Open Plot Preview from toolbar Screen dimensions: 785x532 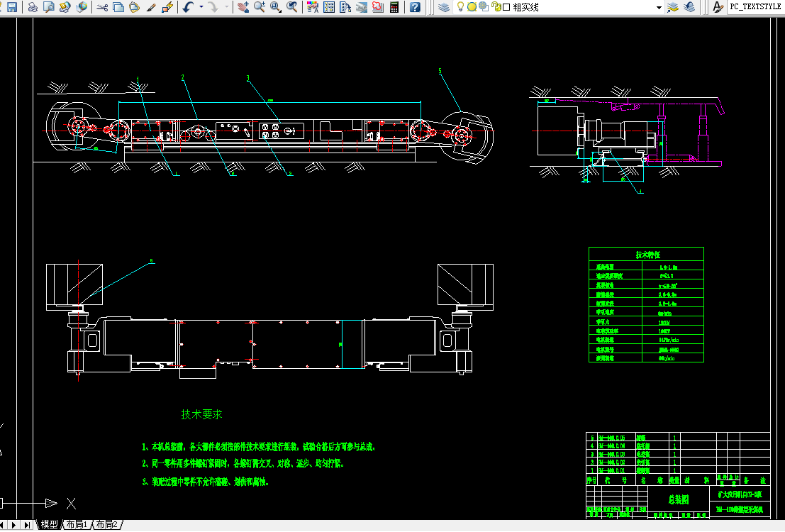pos(48,7)
